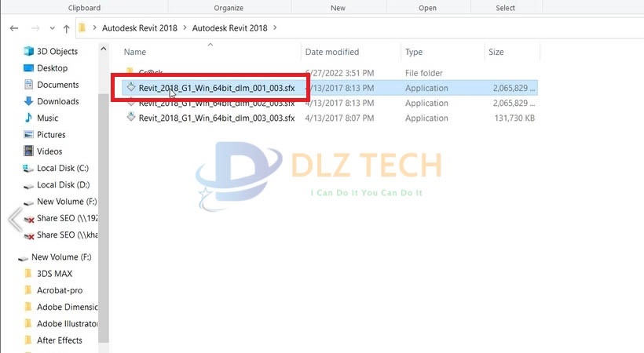Click the Pictures icon in sidebar
644x353 pixels.
(28, 135)
